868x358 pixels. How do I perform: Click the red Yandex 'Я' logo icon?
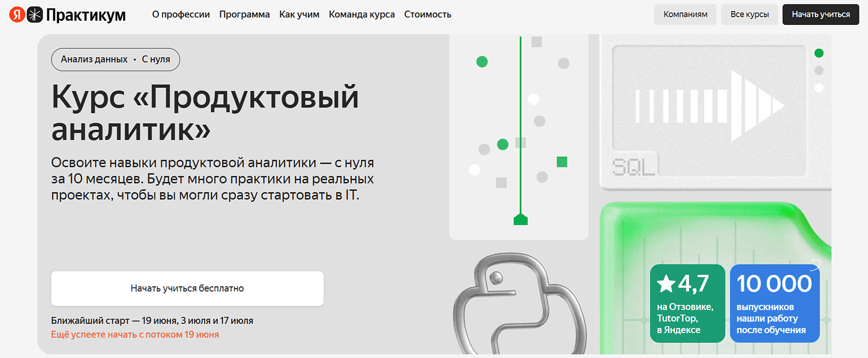[17, 14]
